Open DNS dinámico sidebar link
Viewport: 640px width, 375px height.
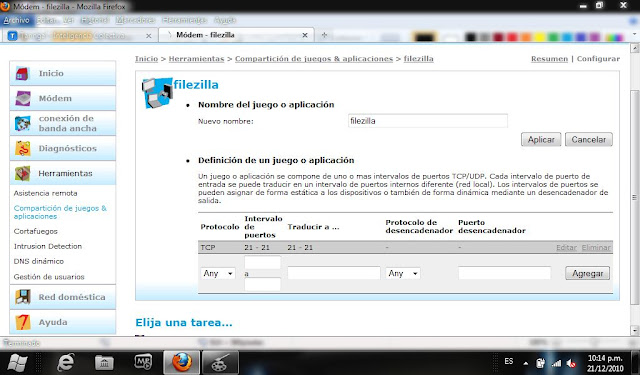point(39,261)
